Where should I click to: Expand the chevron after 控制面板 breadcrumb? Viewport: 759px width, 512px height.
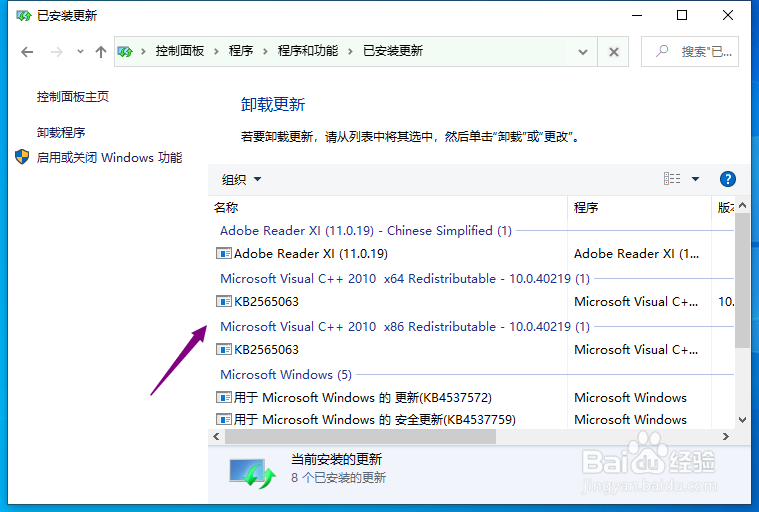(216, 51)
